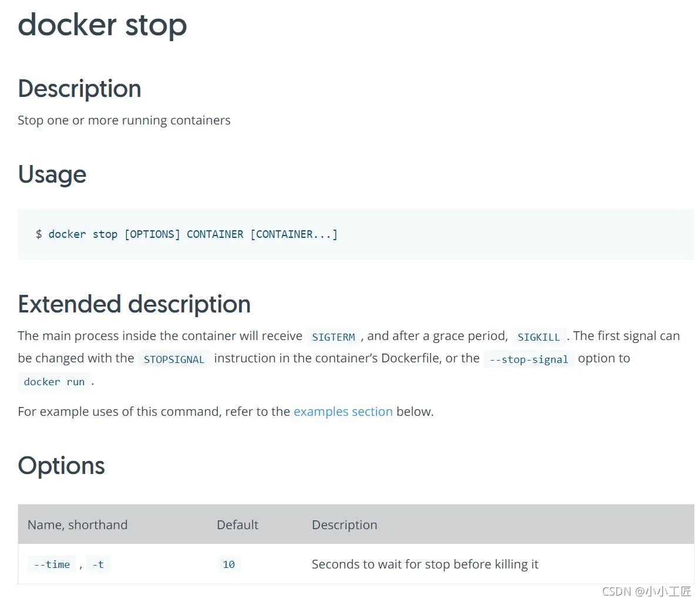Click the Default column header
This screenshot has width=700, height=602.
coord(237,525)
